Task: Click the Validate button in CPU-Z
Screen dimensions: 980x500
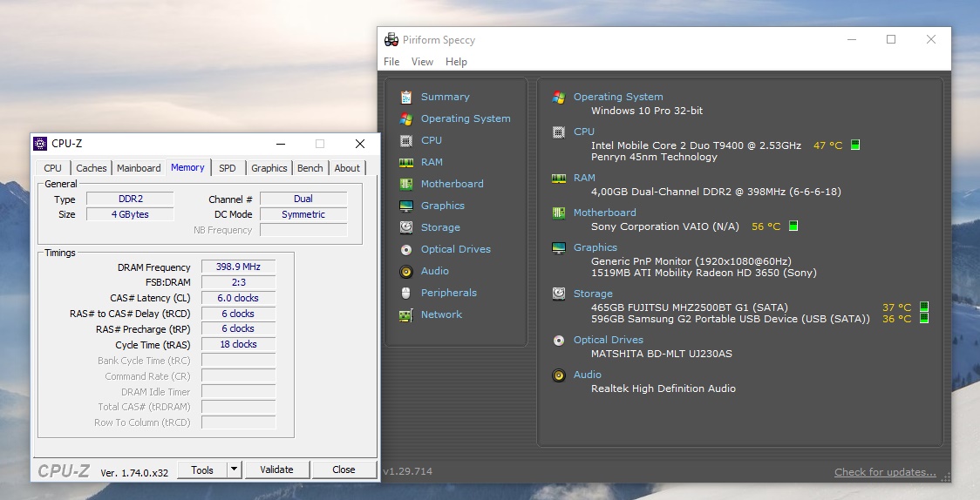Action: tap(276, 470)
